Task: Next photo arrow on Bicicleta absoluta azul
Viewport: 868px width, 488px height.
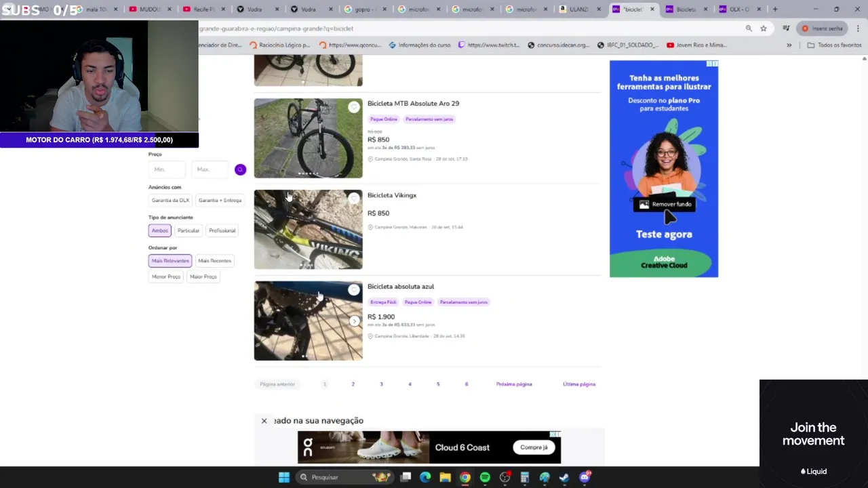Action: click(x=354, y=321)
